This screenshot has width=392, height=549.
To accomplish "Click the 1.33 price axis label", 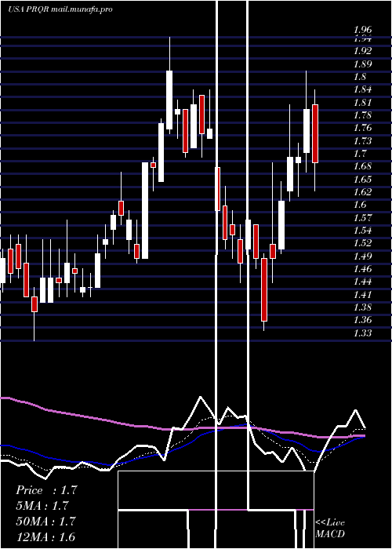I will tap(362, 333).
